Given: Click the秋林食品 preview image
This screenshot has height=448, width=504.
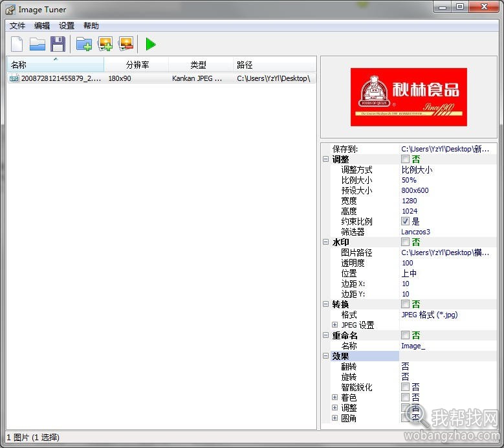Looking at the screenshot, I should pos(408,97).
